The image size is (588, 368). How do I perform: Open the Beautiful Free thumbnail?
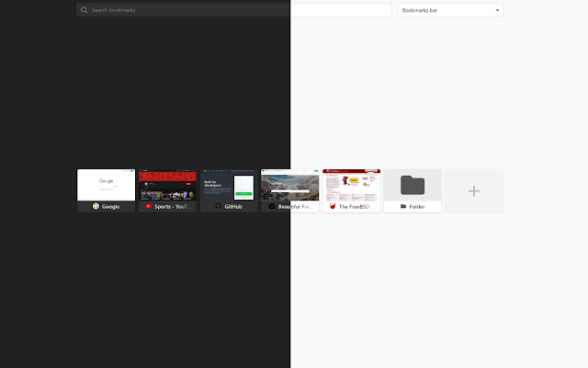[x=290, y=185]
